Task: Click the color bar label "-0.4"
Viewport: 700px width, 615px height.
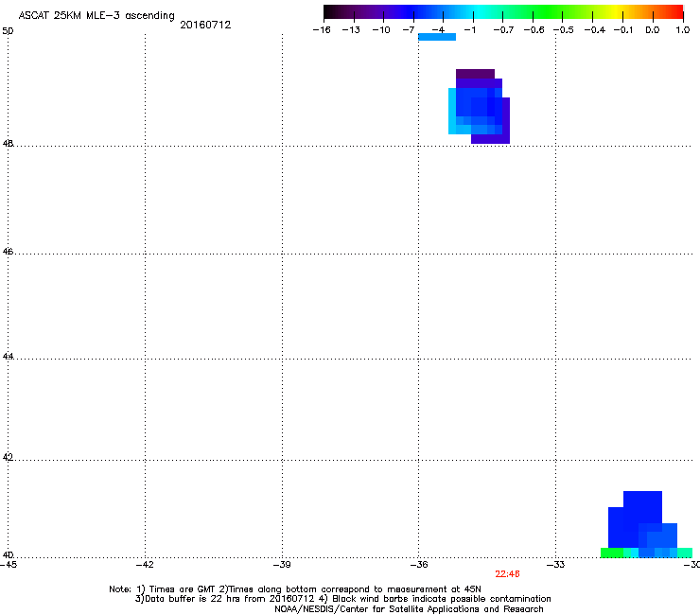Action: pyautogui.click(x=595, y=30)
